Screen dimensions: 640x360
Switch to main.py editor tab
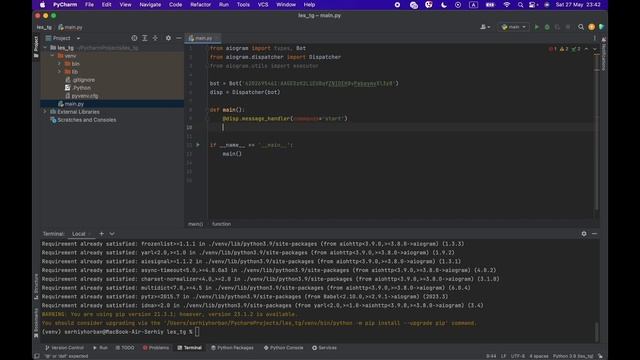point(203,38)
